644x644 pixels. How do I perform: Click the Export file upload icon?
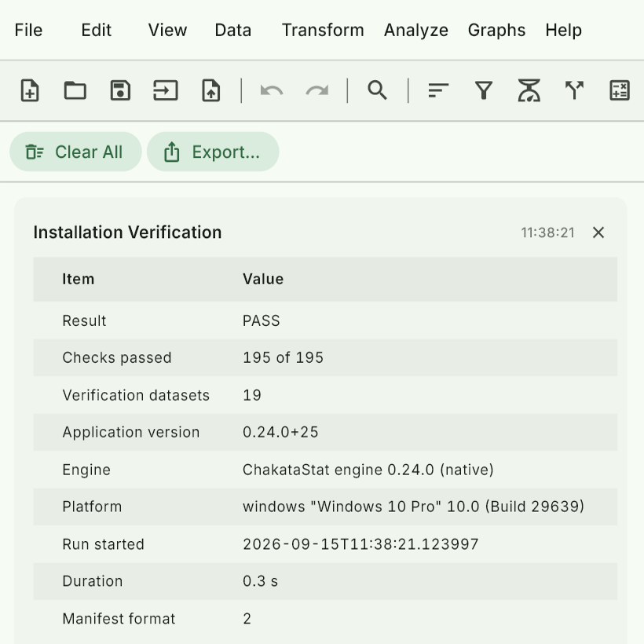pyautogui.click(x=211, y=90)
